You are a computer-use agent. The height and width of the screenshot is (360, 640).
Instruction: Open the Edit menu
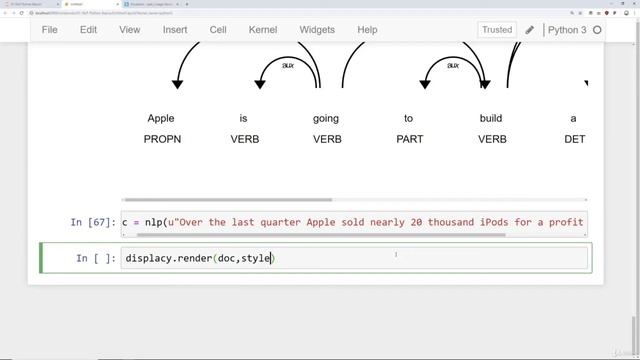88,30
